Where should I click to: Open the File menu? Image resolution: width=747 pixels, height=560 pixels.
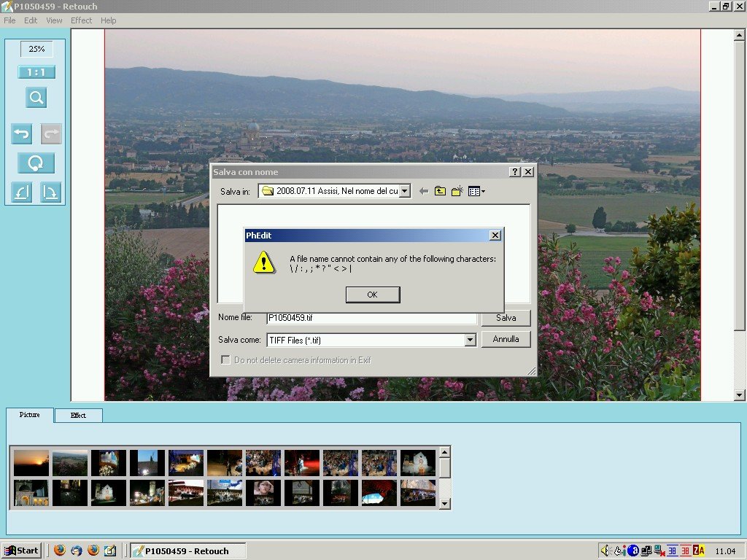pyautogui.click(x=9, y=20)
